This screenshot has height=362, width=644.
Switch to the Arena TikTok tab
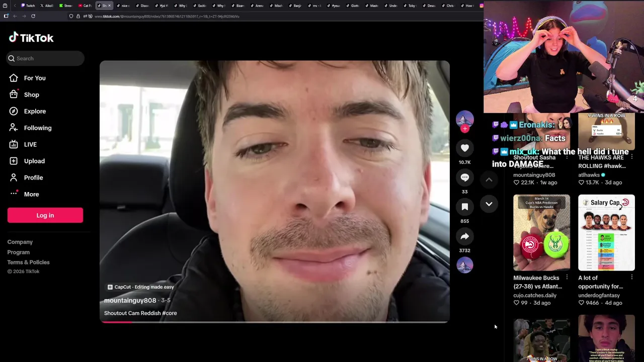(x=257, y=6)
